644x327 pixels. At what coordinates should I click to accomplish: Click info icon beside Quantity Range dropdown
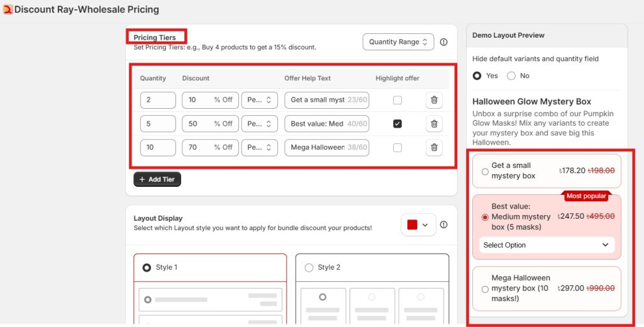443,42
